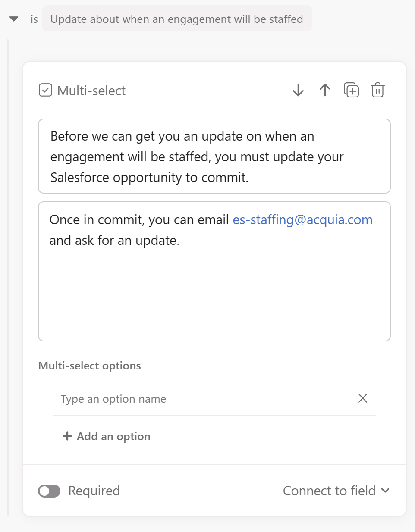Delete the Multi-select question with trash icon
Screen dimensions: 415x532
click(377, 90)
